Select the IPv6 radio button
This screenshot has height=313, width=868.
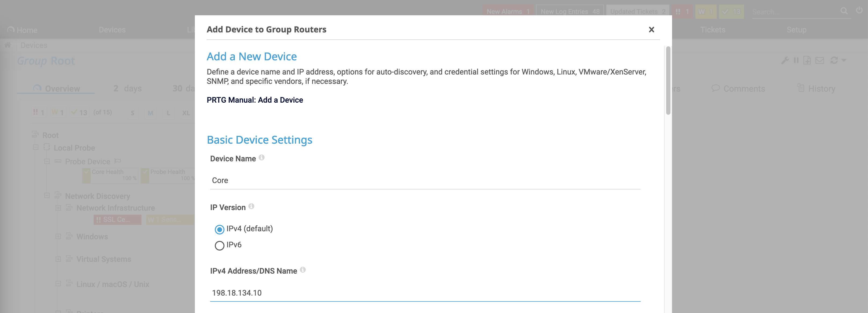[x=219, y=246]
